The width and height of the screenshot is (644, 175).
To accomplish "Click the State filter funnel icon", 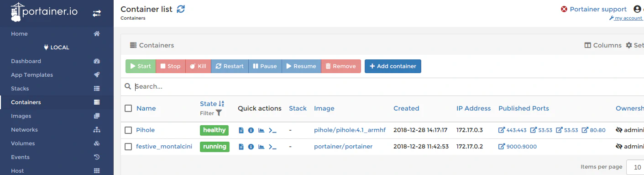I will [x=219, y=113].
